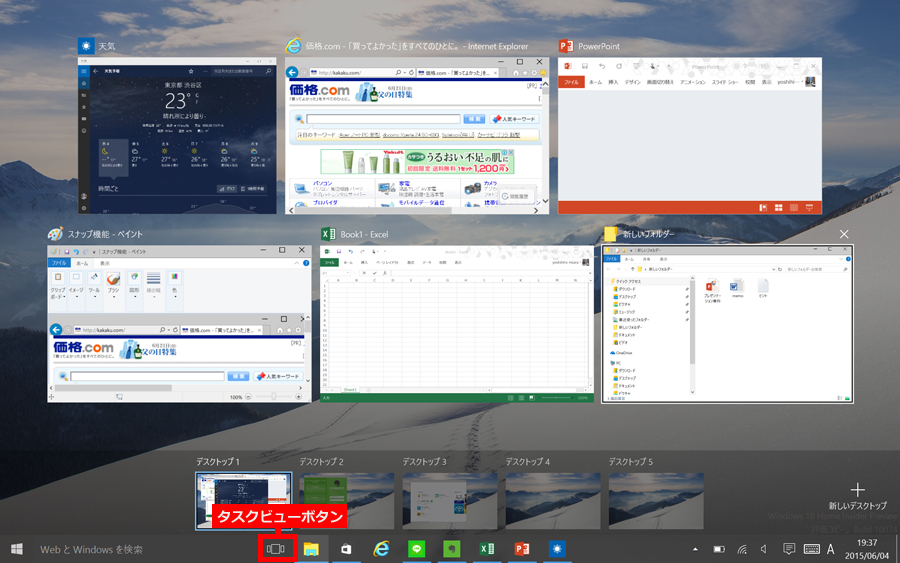Open the Windows Start menu

click(x=17, y=549)
